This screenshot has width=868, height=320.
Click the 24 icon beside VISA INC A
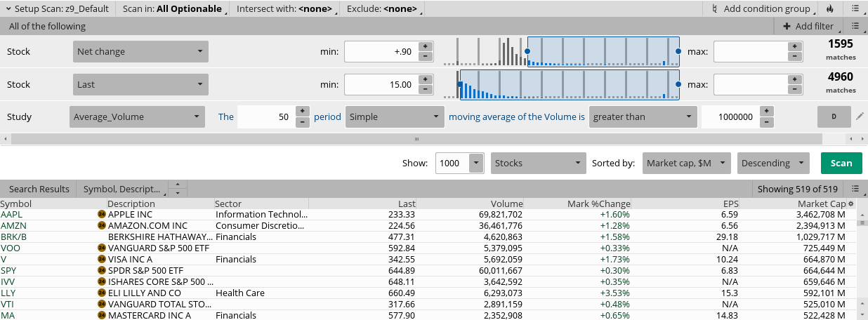[x=102, y=259]
